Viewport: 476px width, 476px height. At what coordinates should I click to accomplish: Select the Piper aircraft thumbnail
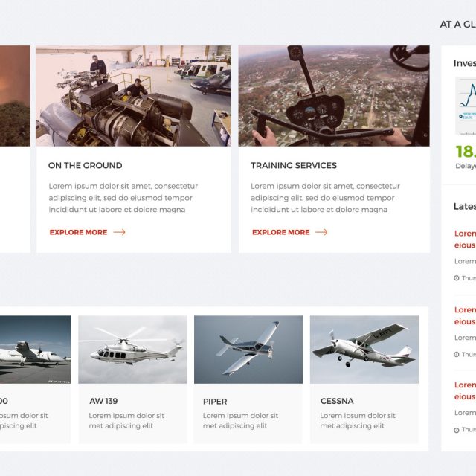click(x=248, y=350)
